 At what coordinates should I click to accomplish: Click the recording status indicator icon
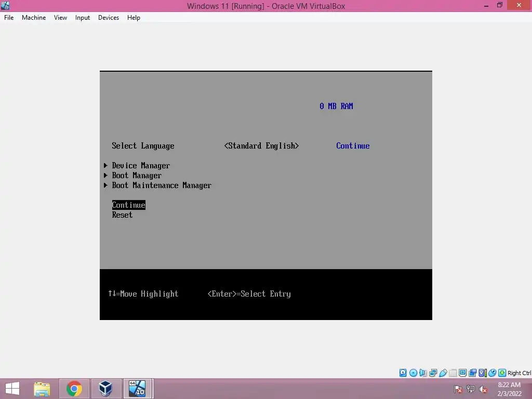[472, 373]
